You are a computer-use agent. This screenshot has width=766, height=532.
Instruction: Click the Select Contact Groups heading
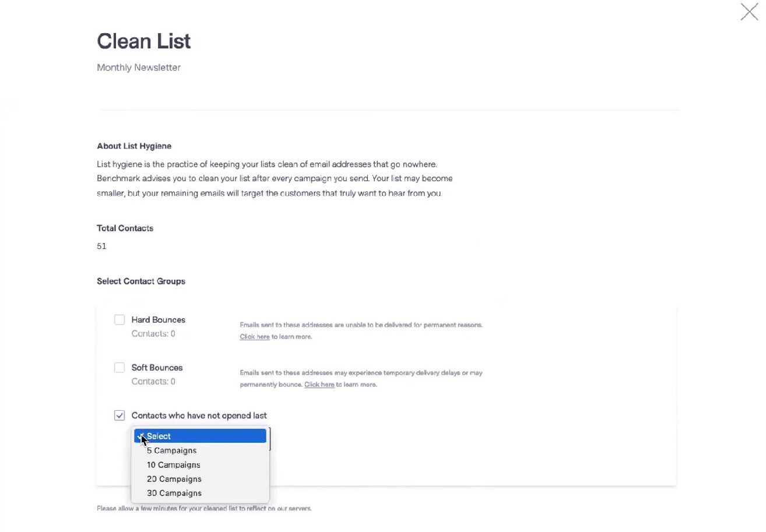pos(141,281)
